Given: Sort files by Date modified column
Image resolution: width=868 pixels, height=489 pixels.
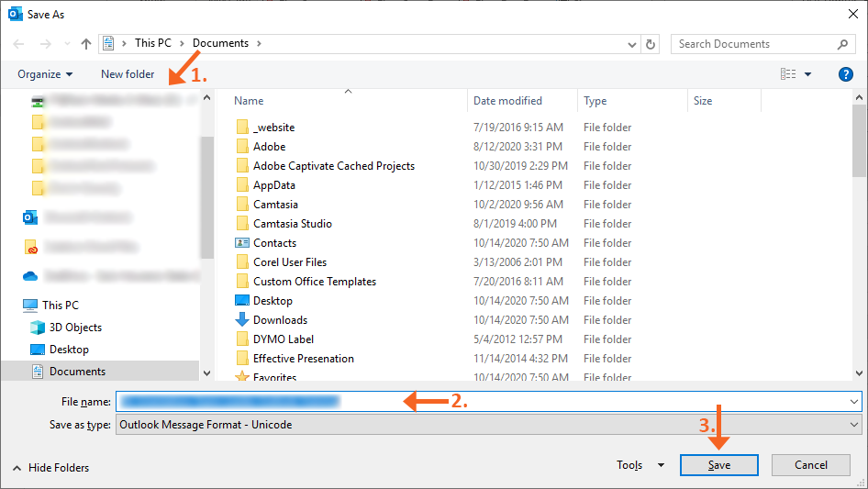Looking at the screenshot, I should tap(507, 101).
